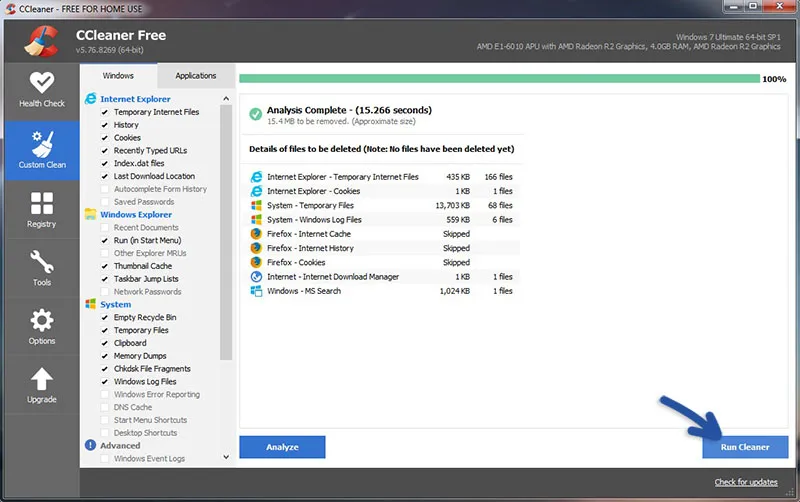Click the Upgrade arrow icon

click(x=42, y=380)
